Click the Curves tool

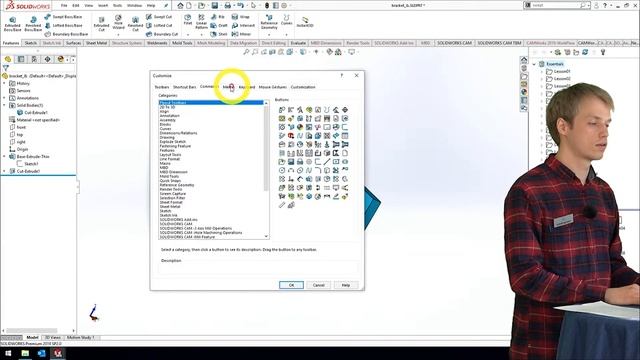[x=287, y=20]
